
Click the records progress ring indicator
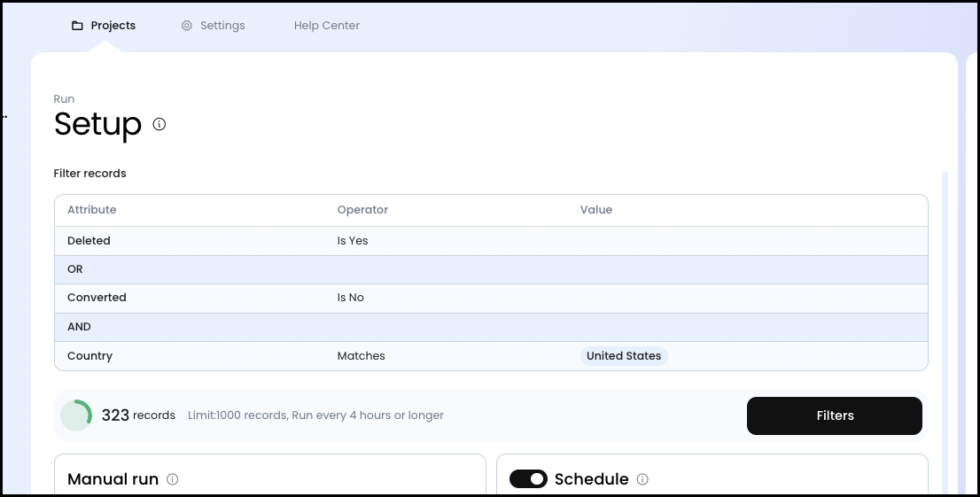76,415
